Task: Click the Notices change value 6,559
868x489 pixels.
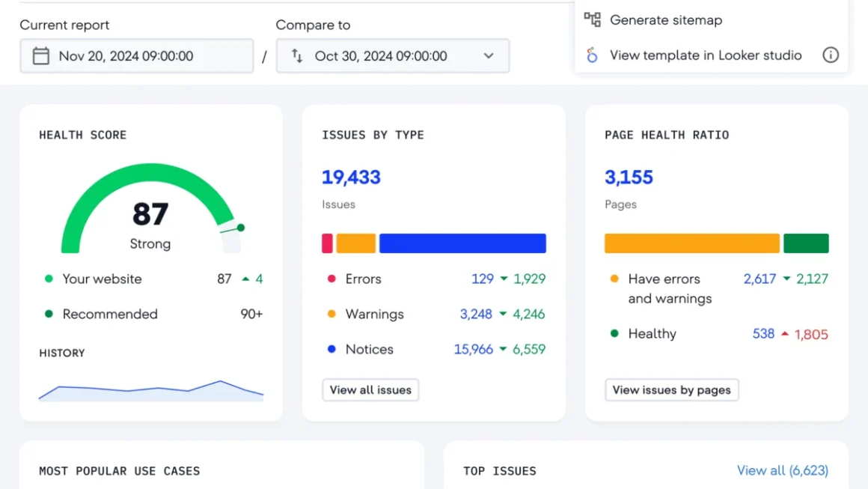Action: pyautogui.click(x=529, y=350)
